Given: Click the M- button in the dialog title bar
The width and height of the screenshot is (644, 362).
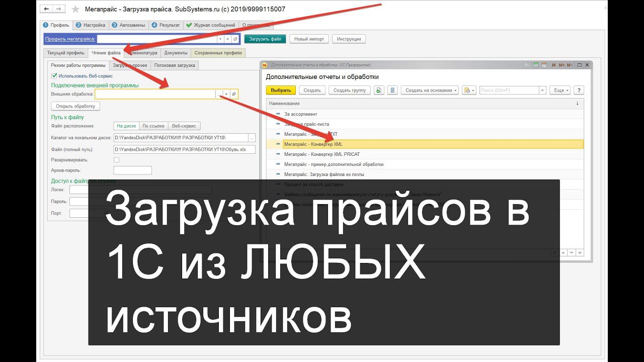Looking at the screenshot, I should (570, 65).
